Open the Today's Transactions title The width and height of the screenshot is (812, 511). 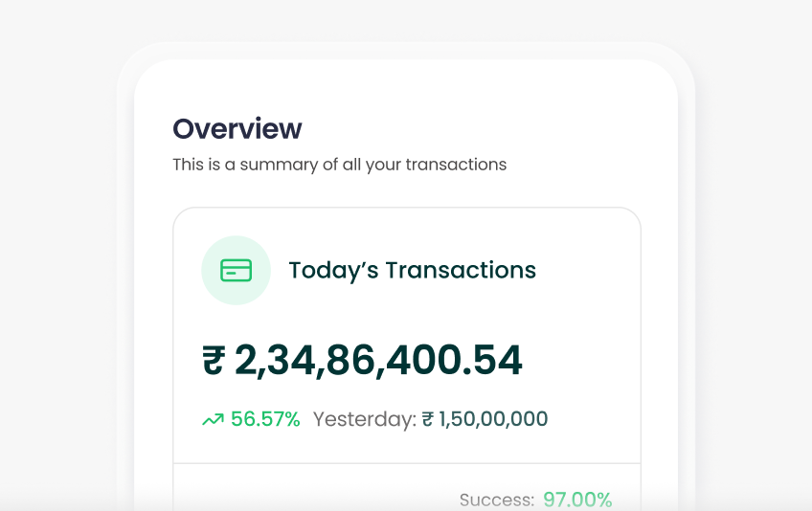pos(412,271)
